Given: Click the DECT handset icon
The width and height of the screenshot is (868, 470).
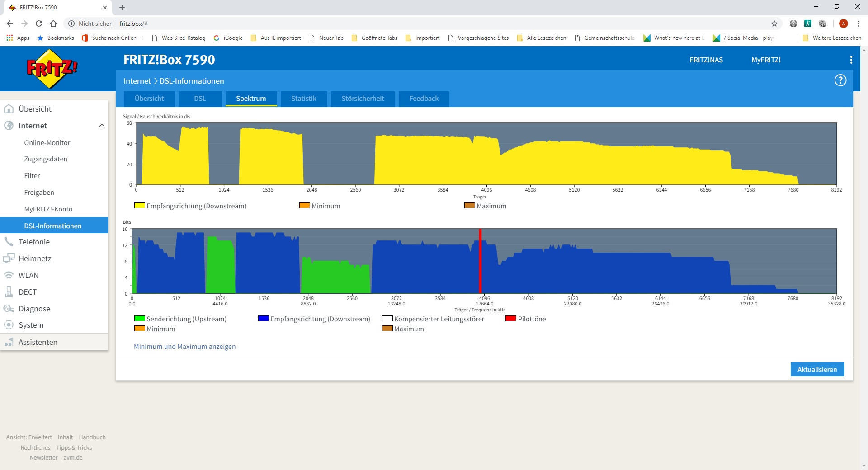Looking at the screenshot, I should 9,292.
